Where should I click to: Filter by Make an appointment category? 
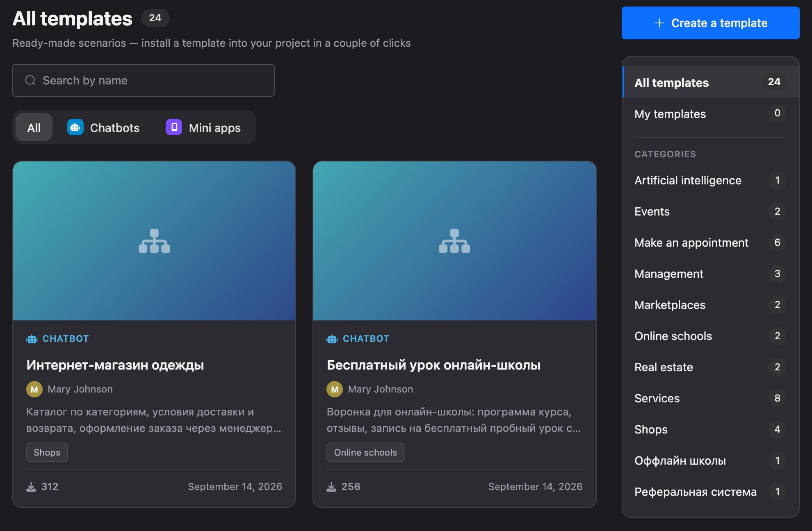click(x=710, y=243)
